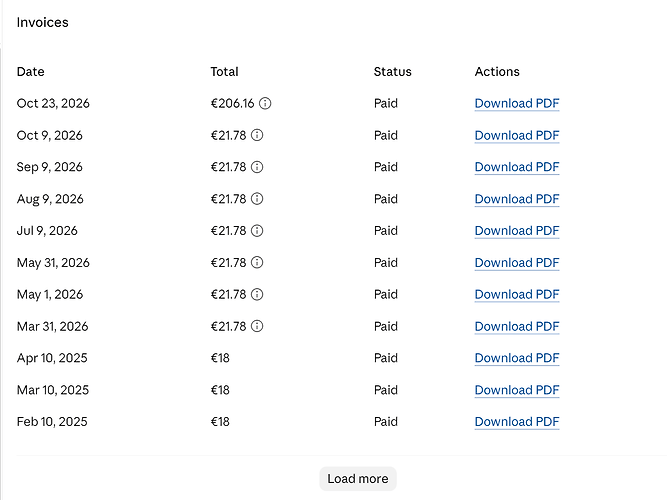667x500 pixels.
Task: Click info icon on Mar 31, 2026 row
Action: (x=257, y=326)
